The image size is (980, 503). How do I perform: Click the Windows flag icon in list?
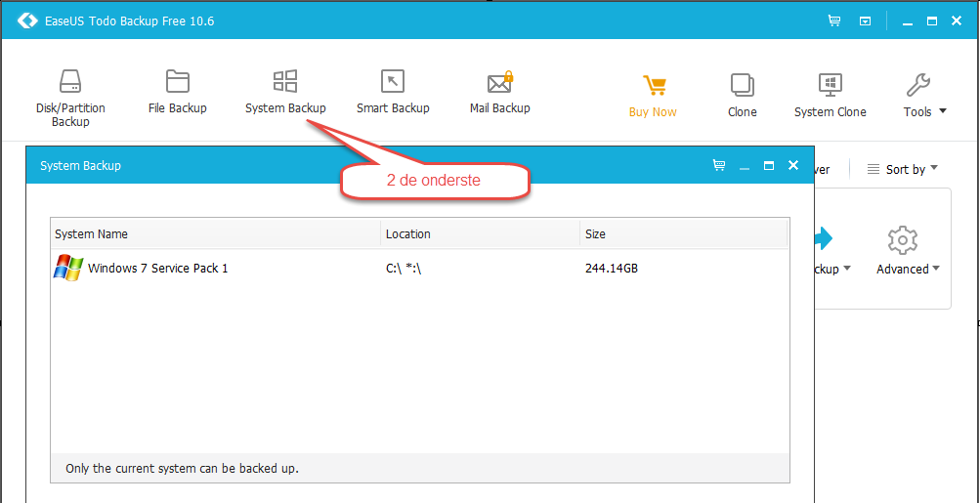point(68,267)
